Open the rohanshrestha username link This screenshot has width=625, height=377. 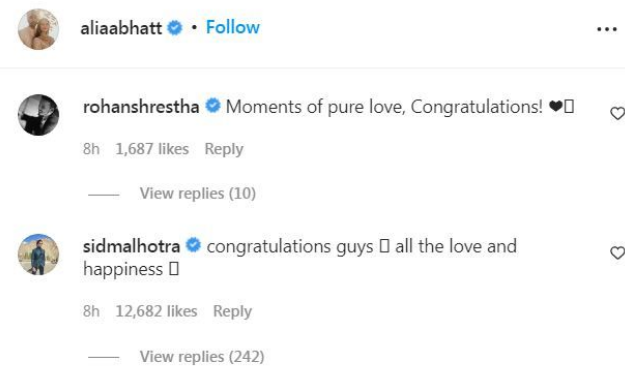click(x=141, y=107)
